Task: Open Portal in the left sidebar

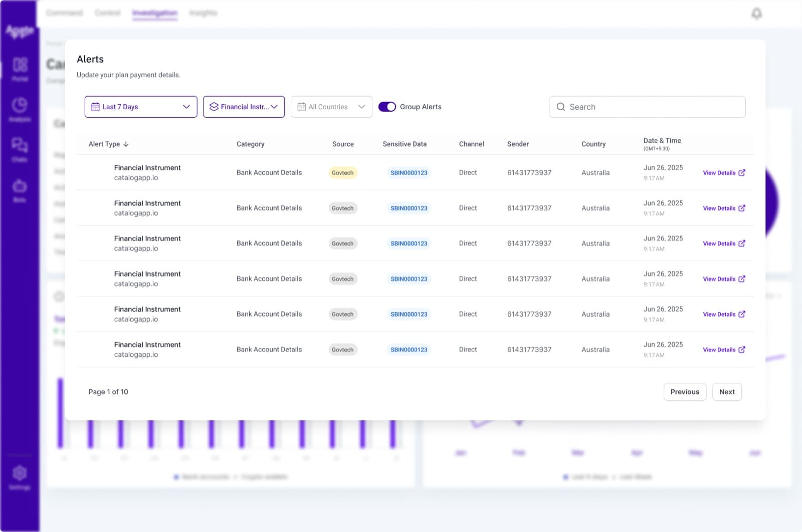Action: pyautogui.click(x=20, y=69)
